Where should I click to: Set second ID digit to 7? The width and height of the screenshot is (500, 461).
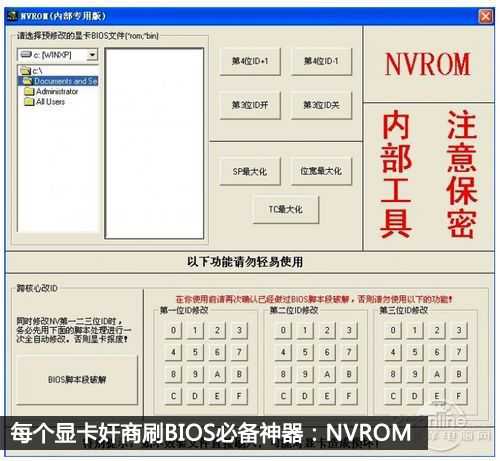click(x=349, y=352)
